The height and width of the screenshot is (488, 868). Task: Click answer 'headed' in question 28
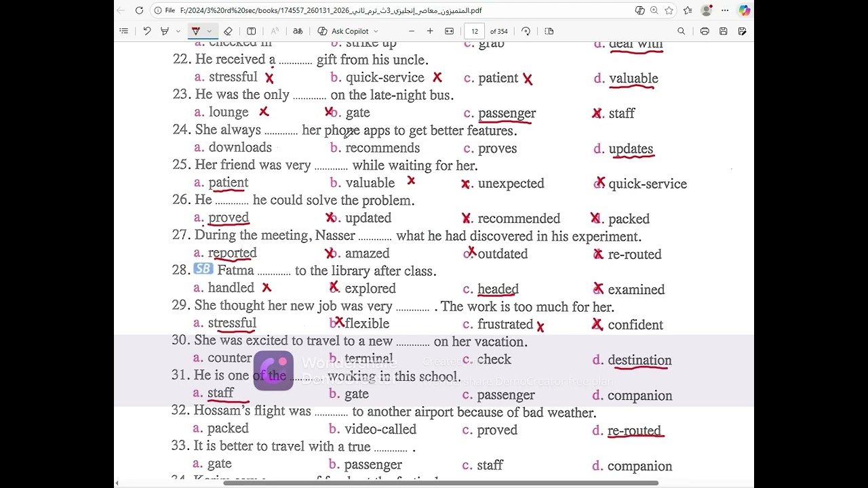click(x=498, y=289)
